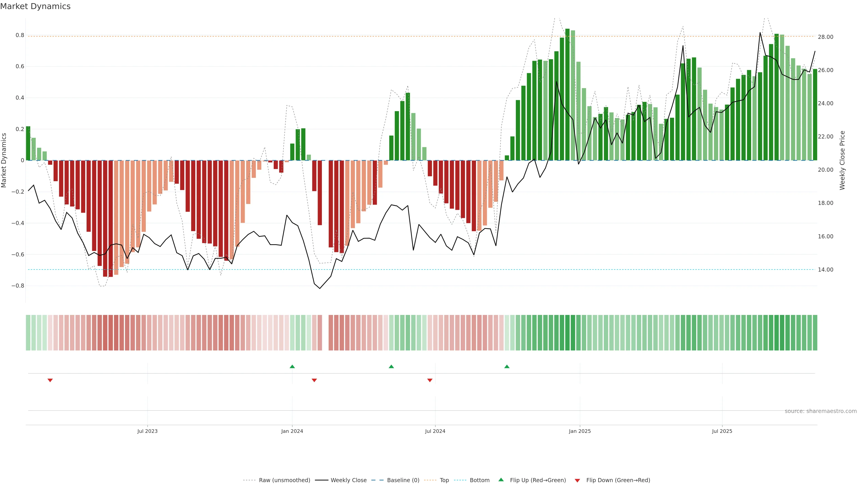Click the Market Dynamics chart title
This screenshot has width=868, height=488.
(35, 6)
